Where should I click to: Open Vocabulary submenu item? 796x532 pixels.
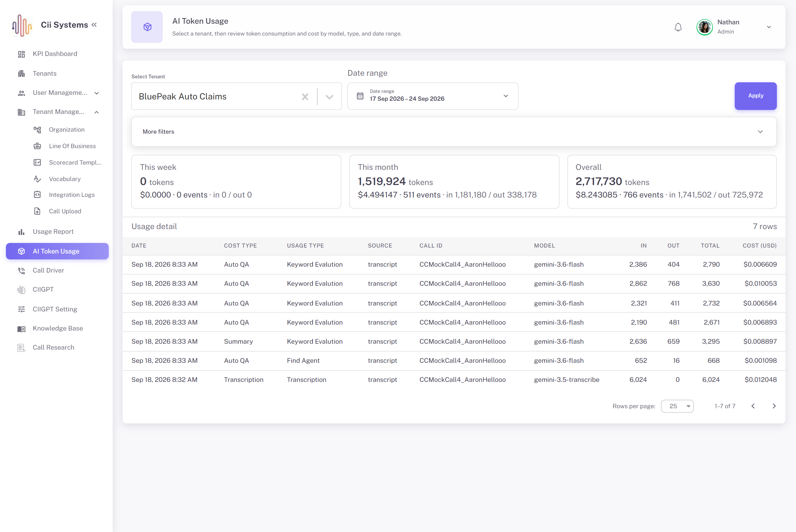click(65, 179)
